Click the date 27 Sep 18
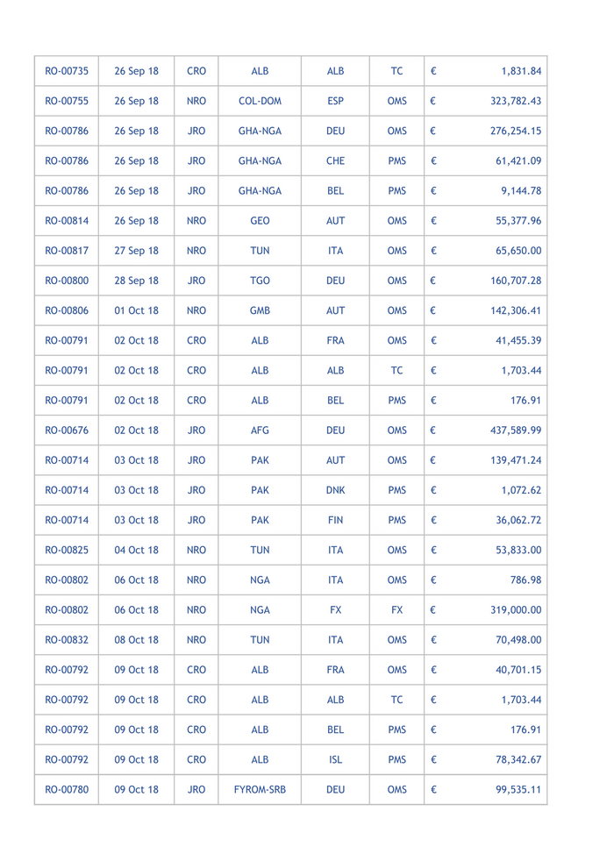The width and height of the screenshot is (614, 868). 136,251
